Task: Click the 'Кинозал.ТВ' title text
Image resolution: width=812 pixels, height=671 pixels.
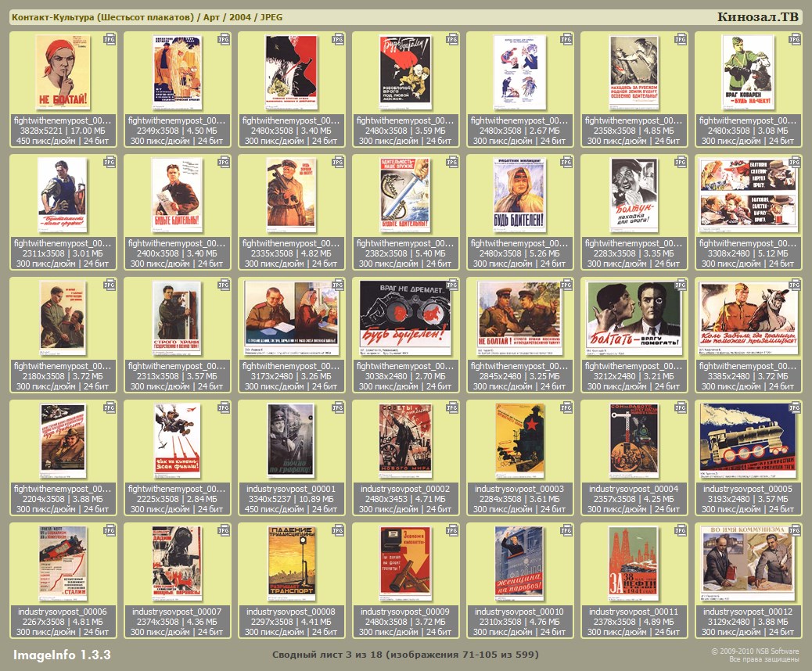Action: 757,16
